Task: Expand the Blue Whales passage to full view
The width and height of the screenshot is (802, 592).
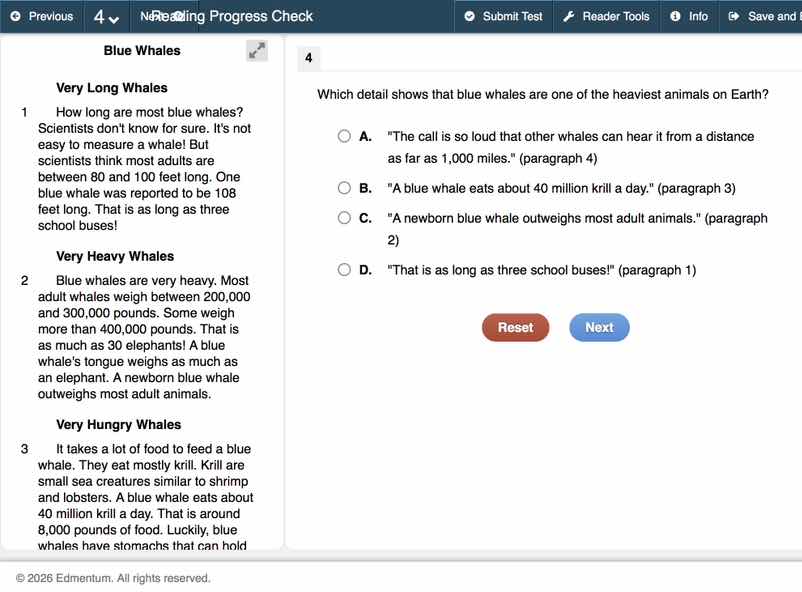Action: 257,51
